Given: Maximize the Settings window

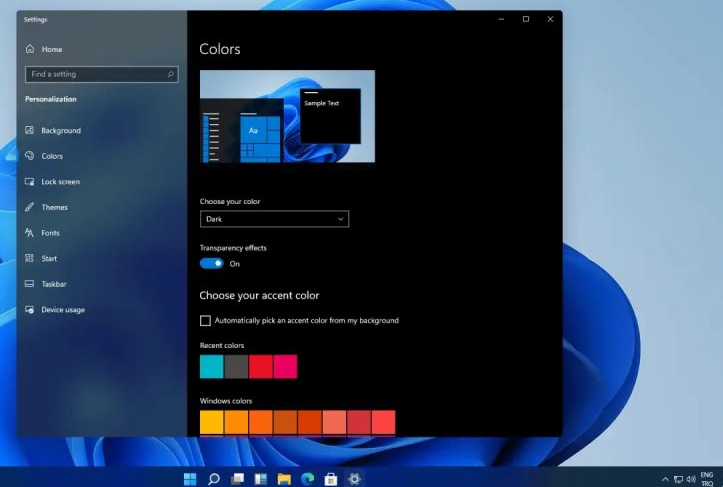Looking at the screenshot, I should [x=526, y=19].
